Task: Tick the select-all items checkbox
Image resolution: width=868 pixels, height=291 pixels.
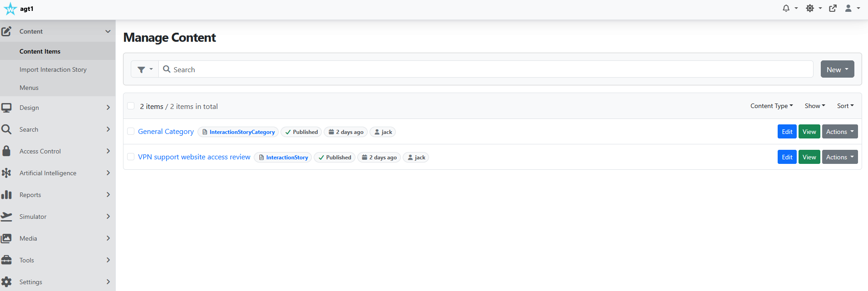Action: pos(131,106)
